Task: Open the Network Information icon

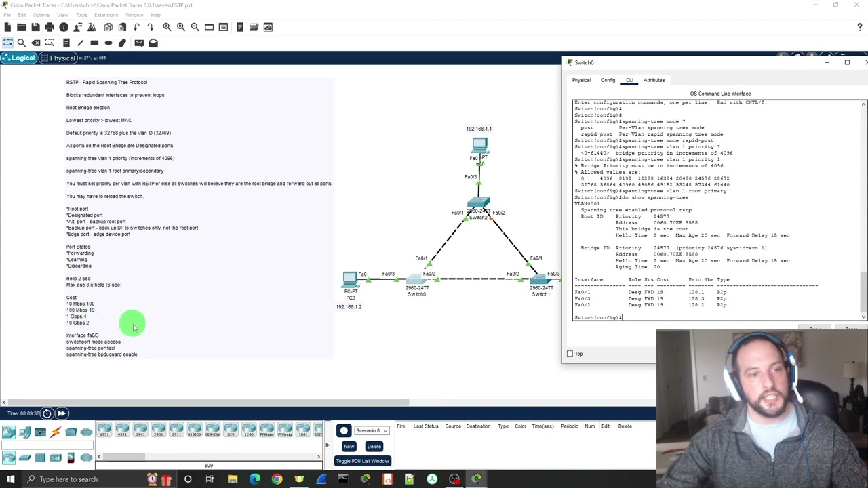Action: pyautogui.click(x=64, y=27)
